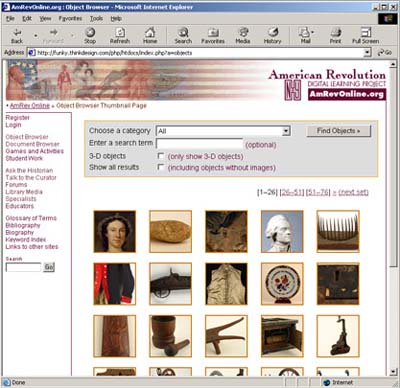Image resolution: width=400 pixels, height=388 pixels.
Task: Click the Find Objects button
Action: 338,131
